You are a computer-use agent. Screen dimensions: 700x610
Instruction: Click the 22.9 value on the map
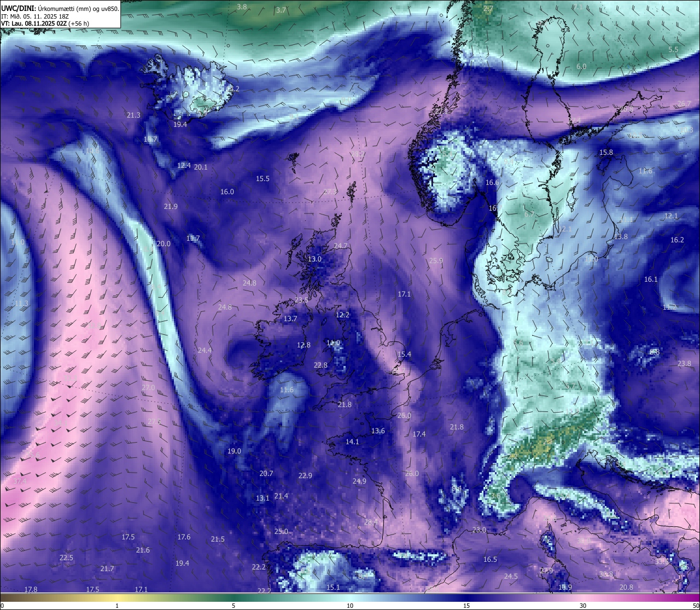point(305,475)
